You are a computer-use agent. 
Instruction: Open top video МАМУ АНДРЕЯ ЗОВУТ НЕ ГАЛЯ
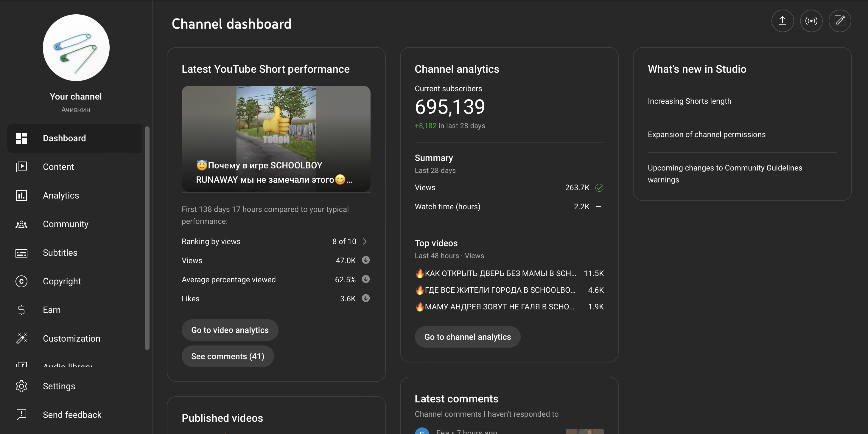click(x=495, y=307)
